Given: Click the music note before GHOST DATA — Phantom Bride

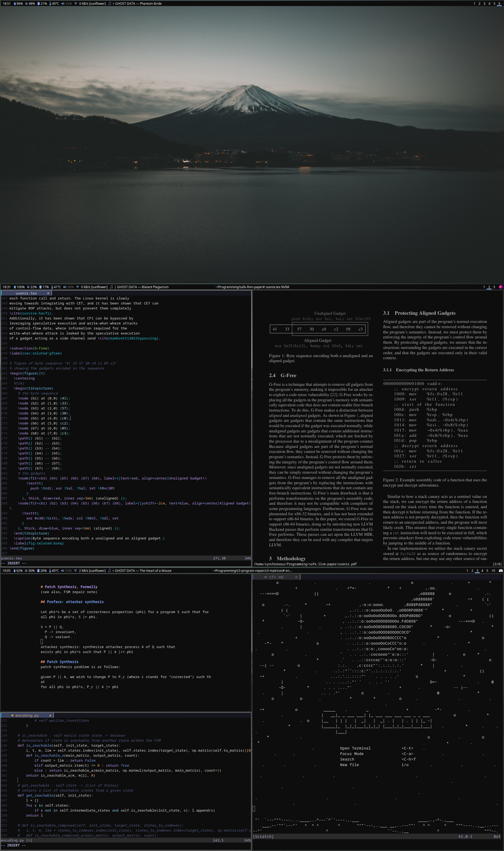Looking at the screenshot, I should click(x=109, y=4).
